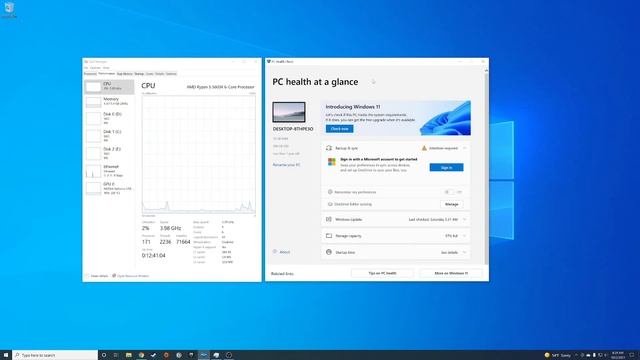This screenshot has height=360, width=640.
Task: Click the Microsoft logo in Backup section
Action: click(x=332, y=162)
